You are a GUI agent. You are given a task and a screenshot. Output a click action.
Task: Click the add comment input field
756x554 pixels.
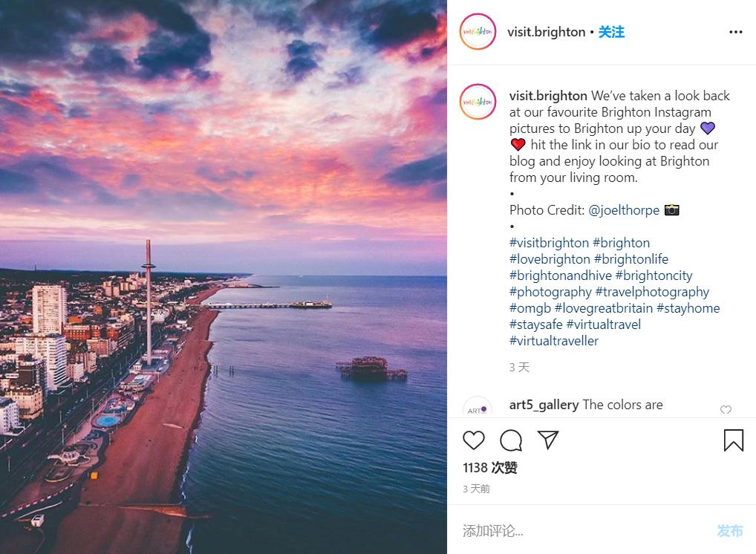579,530
